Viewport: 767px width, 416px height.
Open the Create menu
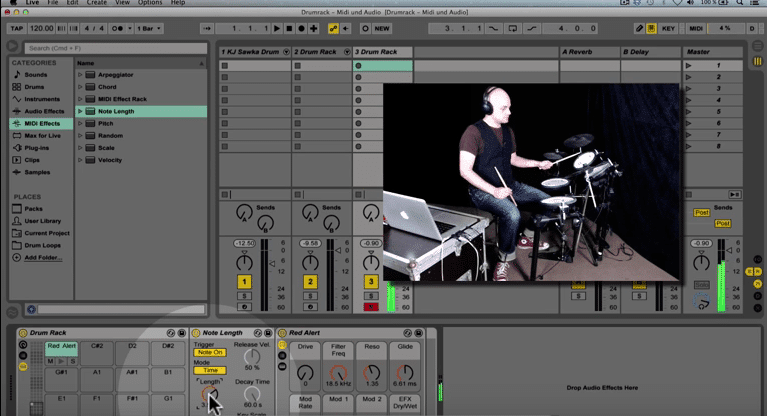96,3
